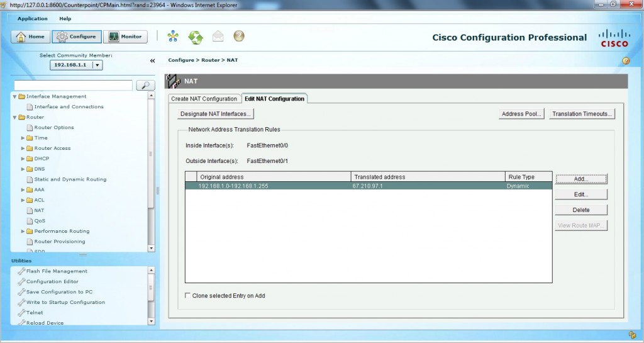This screenshot has height=343, width=644.
Task: Click the Cisco logo
Action: point(614,38)
